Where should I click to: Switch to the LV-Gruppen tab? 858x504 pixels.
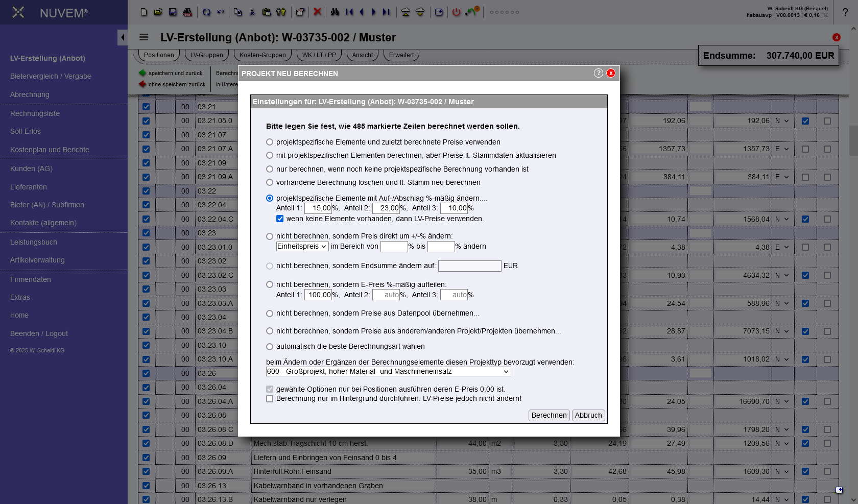coord(206,55)
